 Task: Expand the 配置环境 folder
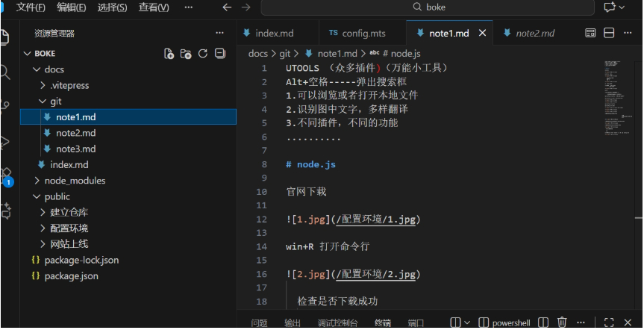coord(43,228)
